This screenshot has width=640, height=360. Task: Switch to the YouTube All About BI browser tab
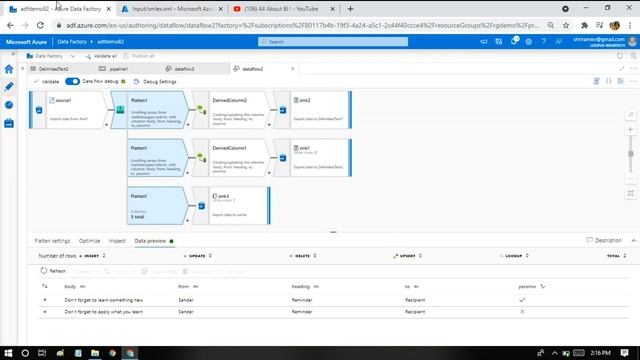(281, 9)
